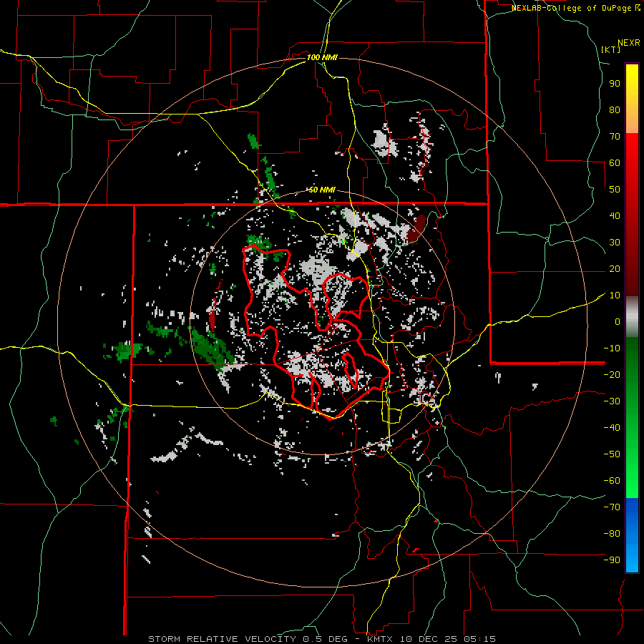This screenshot has width=644, height=644.
Task: Click the -80 knot scale value
Action: [612, 534]
